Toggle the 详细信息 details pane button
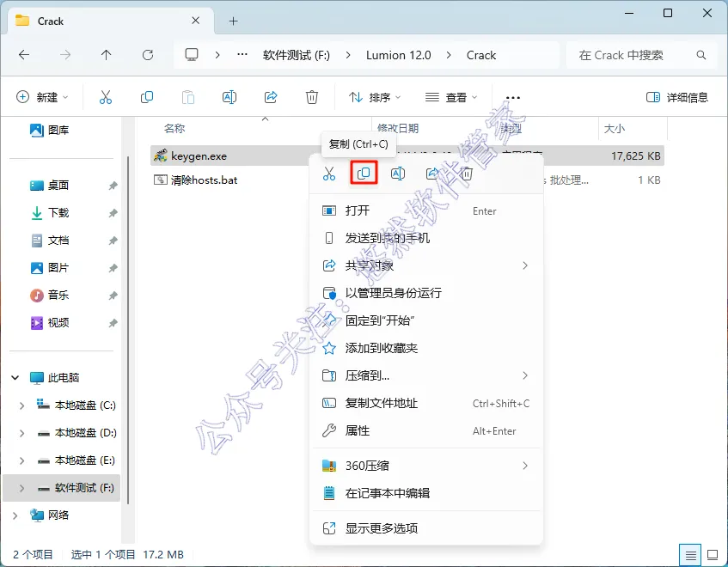This screenshot has height=567, width=728. pos(677,97)
